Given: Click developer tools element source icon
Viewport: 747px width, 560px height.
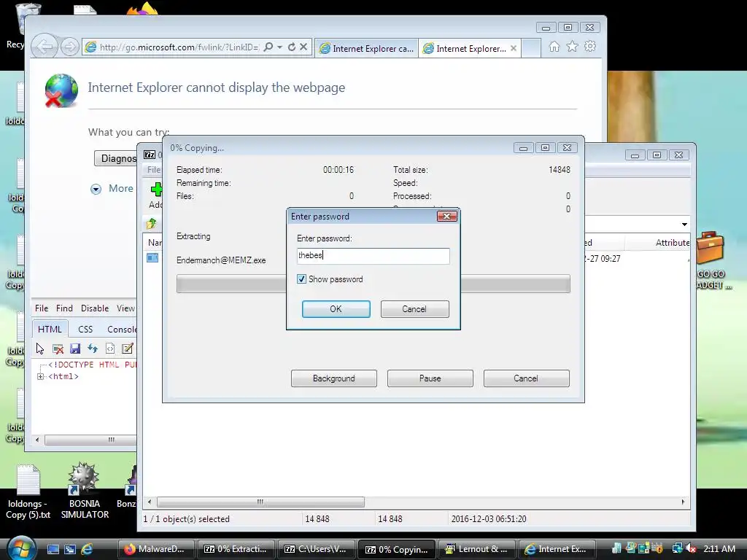Looking at the screenshot, I should click(110, 349).
